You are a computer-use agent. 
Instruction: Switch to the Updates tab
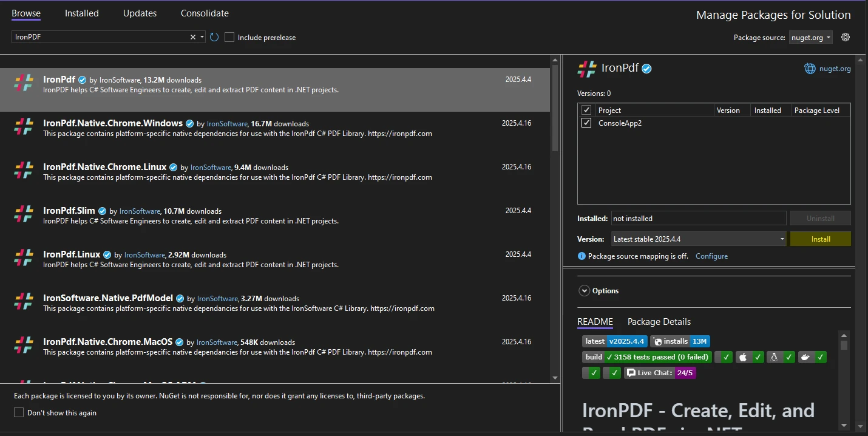140,13
